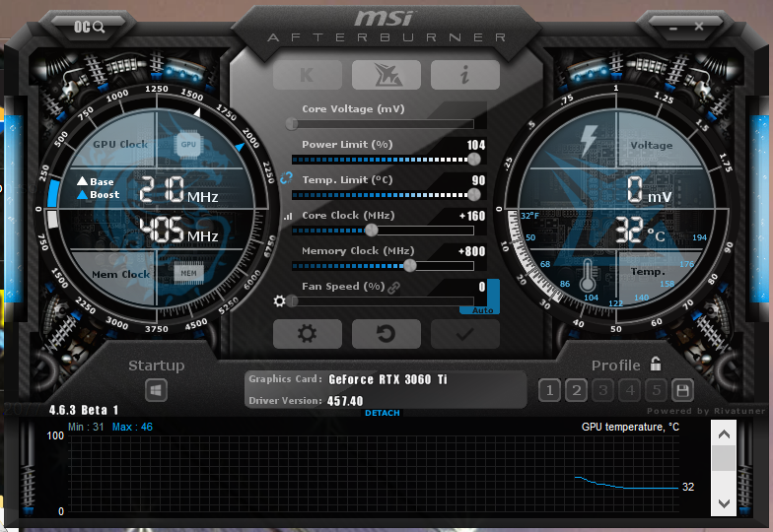The height and width of the screenshot is (532, 773).
Task: Click monitoring graph scrollbar thumb
Action: point(724,458)
